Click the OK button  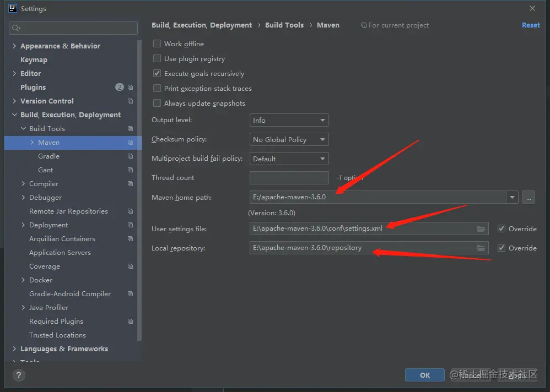click(x=425, y=375)
